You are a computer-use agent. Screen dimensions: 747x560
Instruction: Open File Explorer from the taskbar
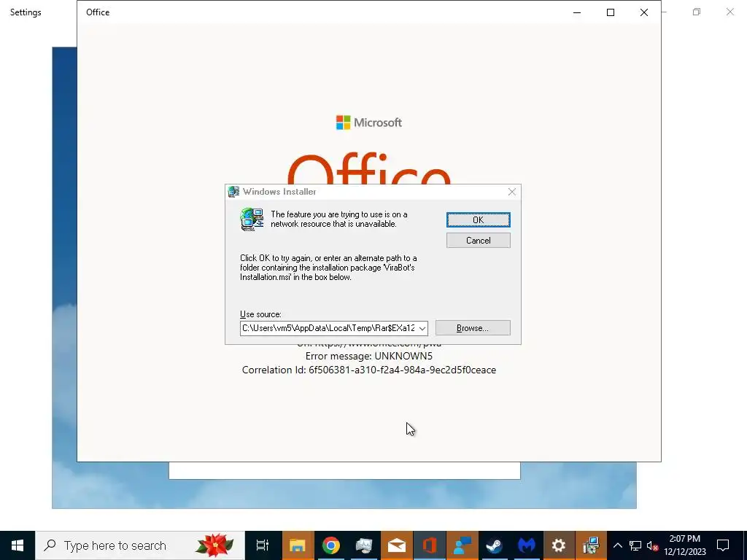pyautogui.click(x=298, y=545)
